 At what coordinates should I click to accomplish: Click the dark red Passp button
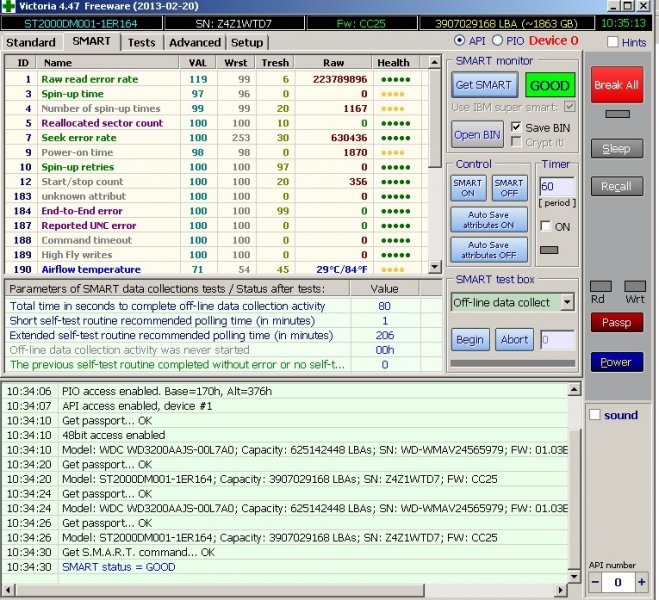point(615,322)
